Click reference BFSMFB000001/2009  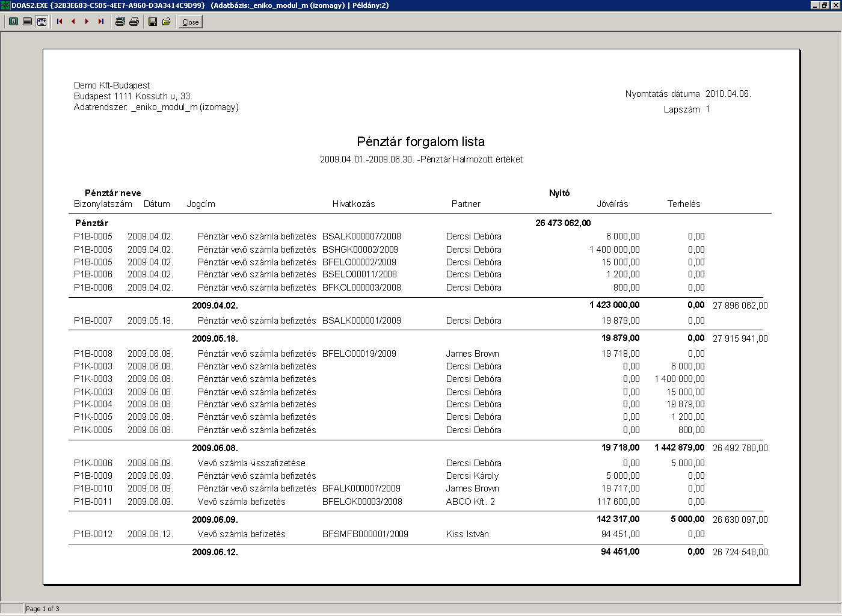pos(365,534)
